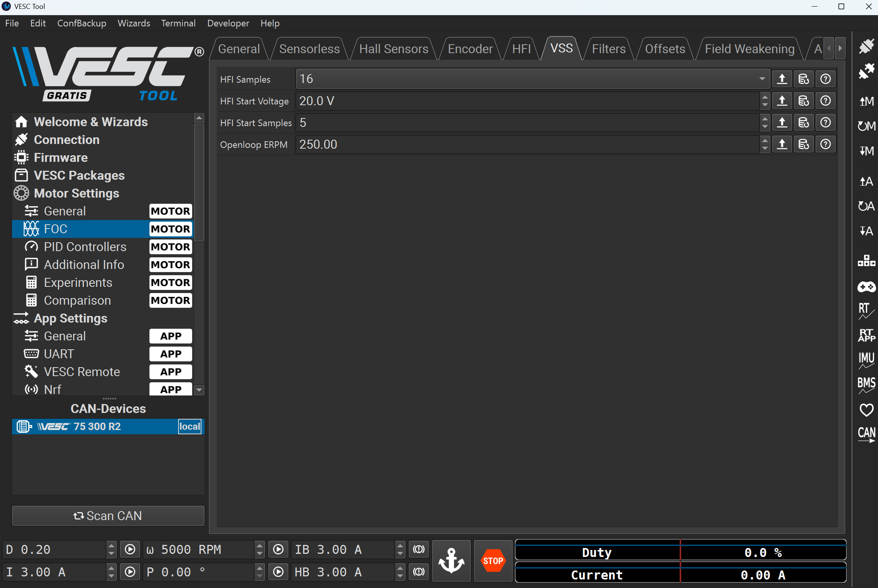This screenshot has height=588, width=878.
Task: Click the sidebar vertical scrollbar handle
Action: (x=199, y=182)
